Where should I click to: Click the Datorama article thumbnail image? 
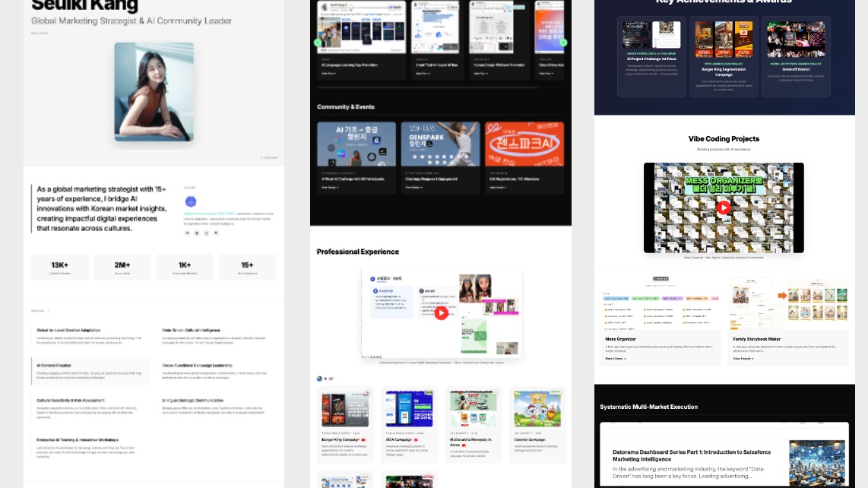pos(817,464)
